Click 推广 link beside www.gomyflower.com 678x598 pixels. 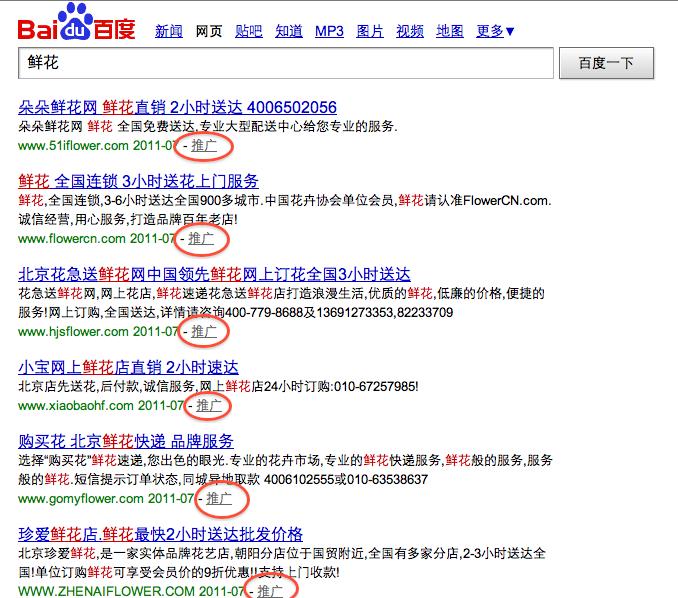tap(219, 499)
